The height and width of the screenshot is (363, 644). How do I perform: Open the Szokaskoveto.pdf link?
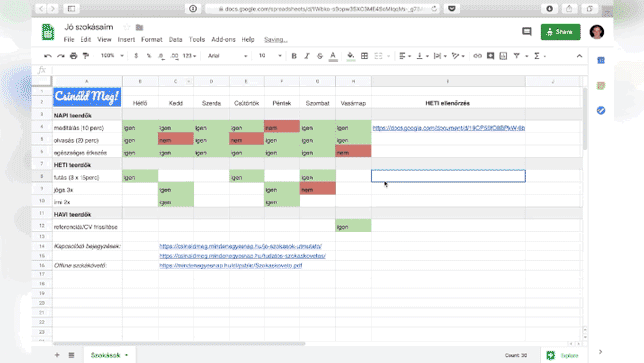click(231, 266)
